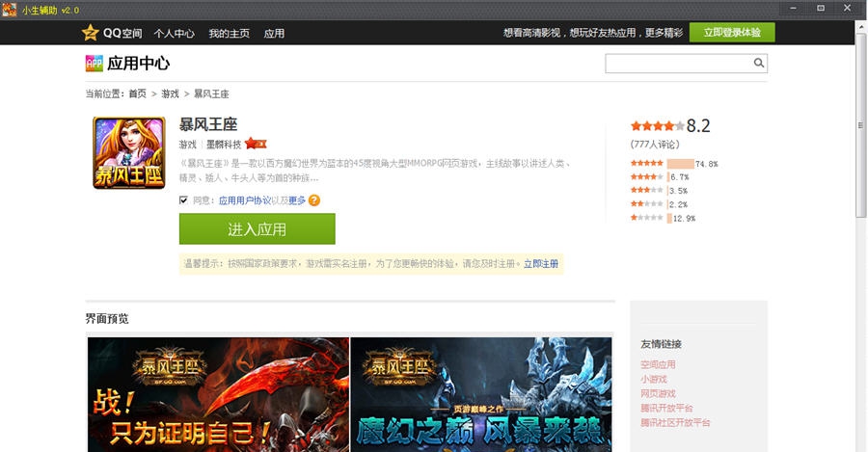Click the green 进入应用 button

[257, 229]
